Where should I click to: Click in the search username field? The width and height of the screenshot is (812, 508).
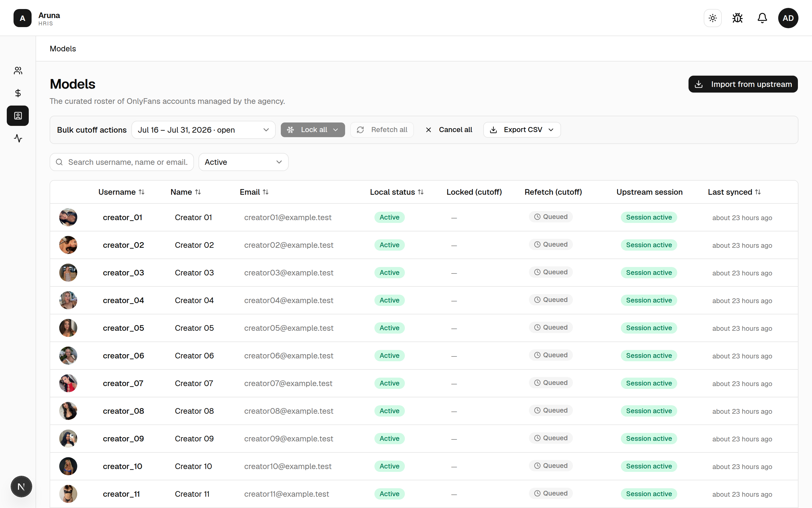point(122,162)
